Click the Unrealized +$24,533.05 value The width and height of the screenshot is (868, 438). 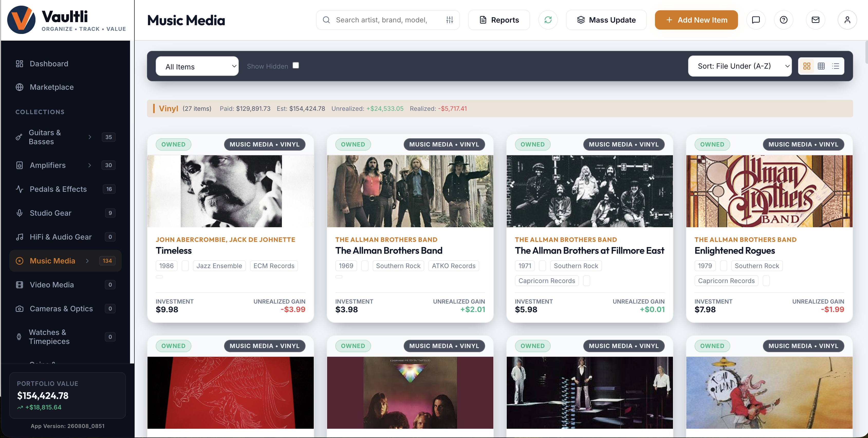coord(385,108)
